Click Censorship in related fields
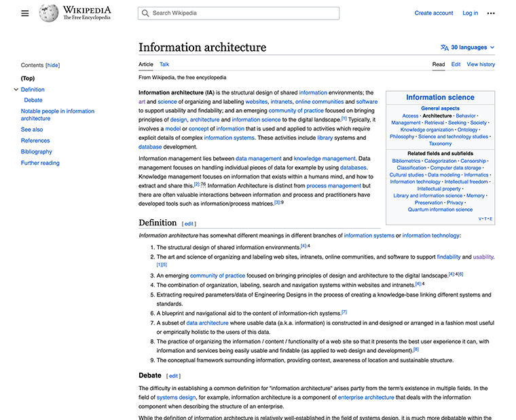Screen dimensions: 516x420 point(473,161)
